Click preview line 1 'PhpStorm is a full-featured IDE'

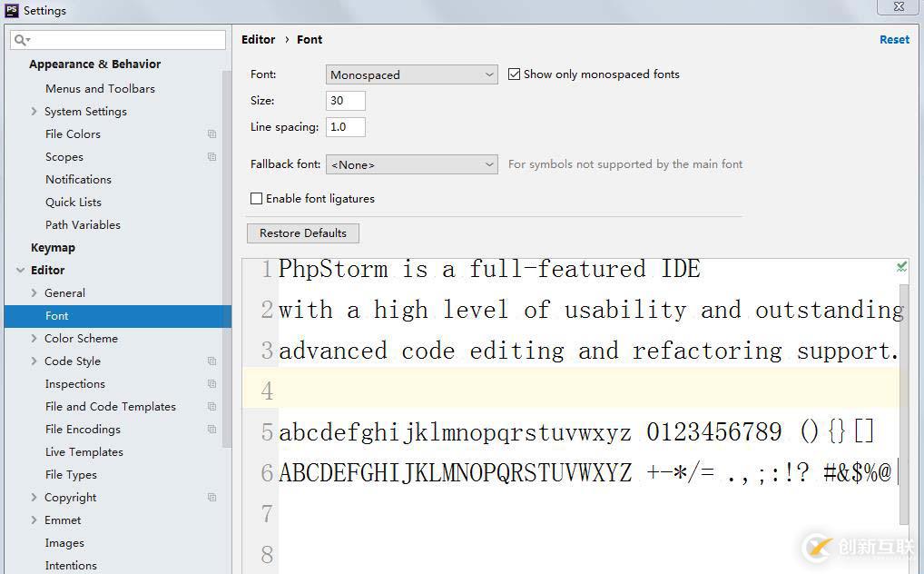point(489,269)
